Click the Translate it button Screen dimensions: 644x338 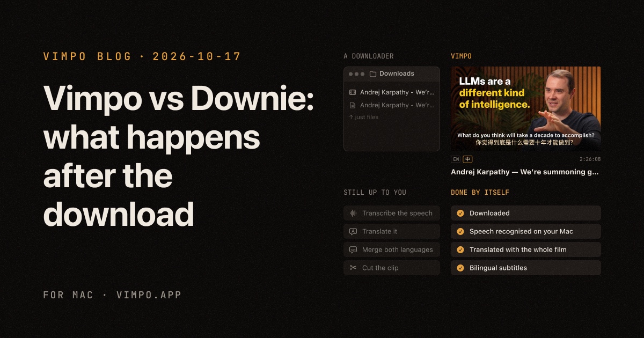(392, 231)
